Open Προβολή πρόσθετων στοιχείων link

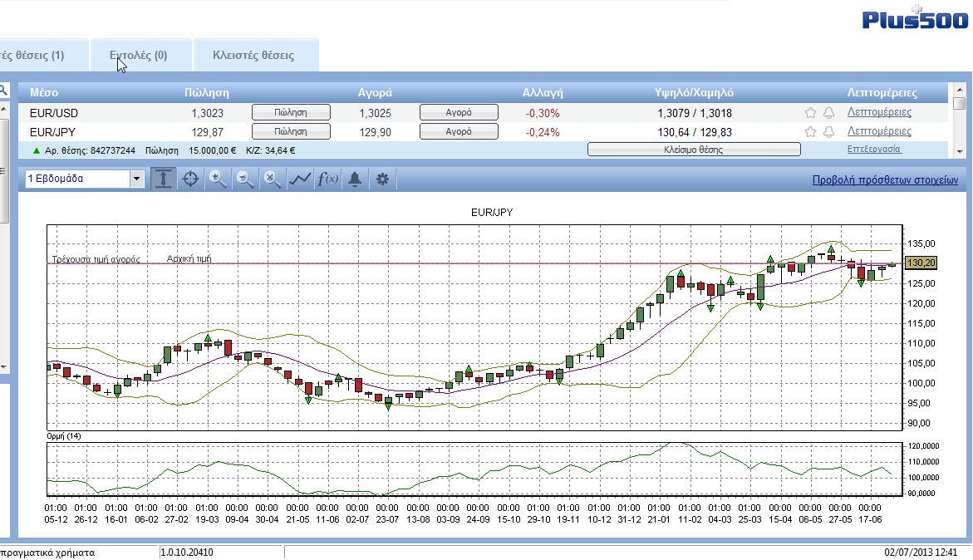[x=885, y=180]
